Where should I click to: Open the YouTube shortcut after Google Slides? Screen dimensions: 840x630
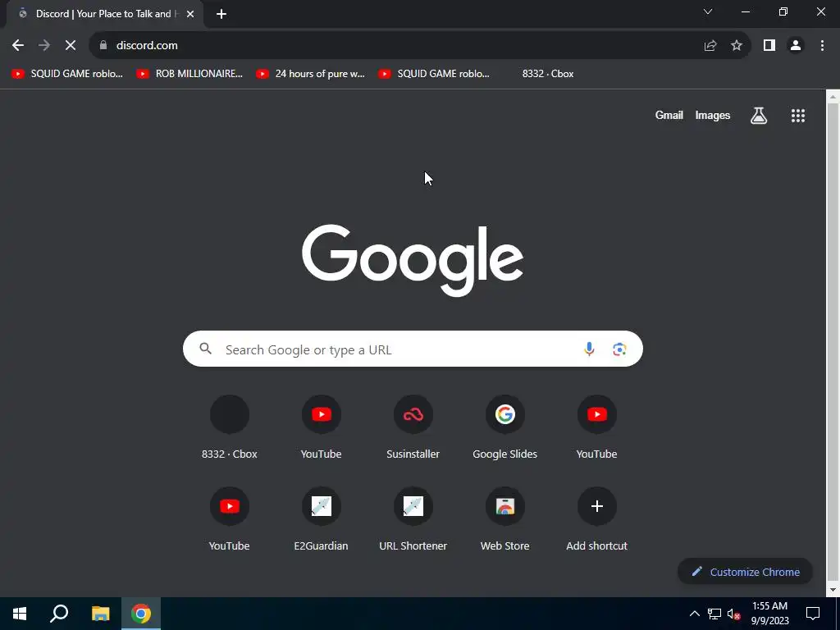[597, 427]
